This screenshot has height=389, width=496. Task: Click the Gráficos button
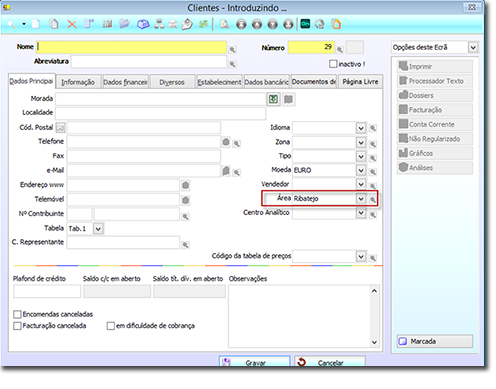point(435,153)
